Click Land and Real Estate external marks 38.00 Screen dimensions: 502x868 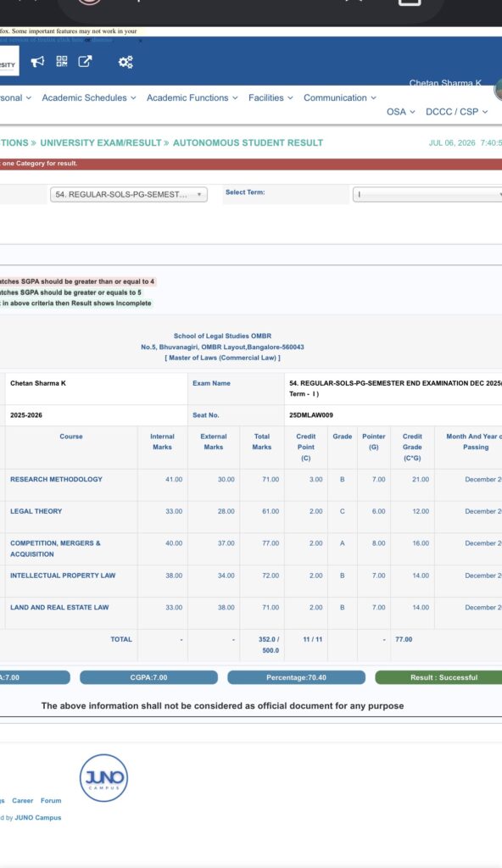226,607
